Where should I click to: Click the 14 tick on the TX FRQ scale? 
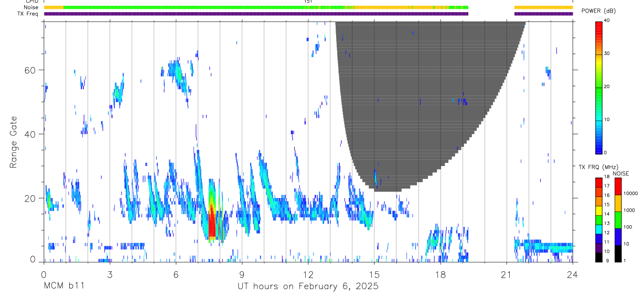(607, 214)
